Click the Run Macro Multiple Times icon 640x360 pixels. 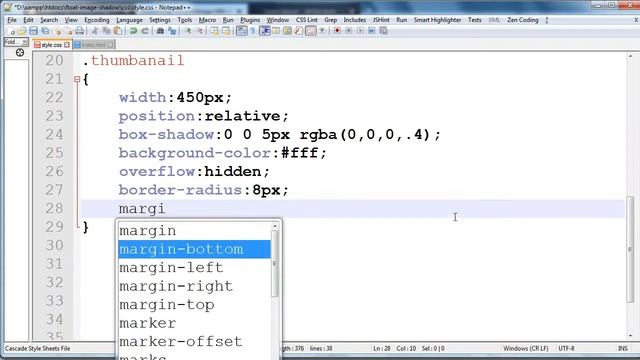(371, 31)
